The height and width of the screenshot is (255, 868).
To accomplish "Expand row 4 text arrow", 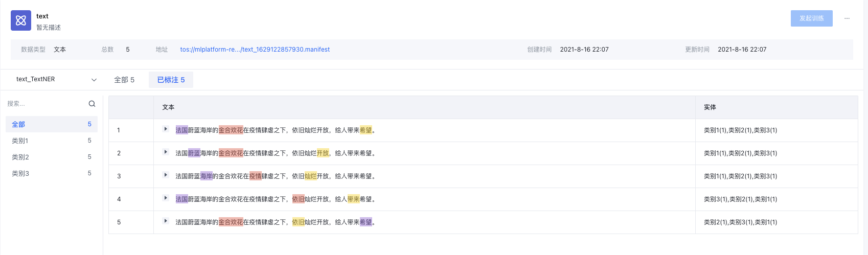I will pos(165,198).
